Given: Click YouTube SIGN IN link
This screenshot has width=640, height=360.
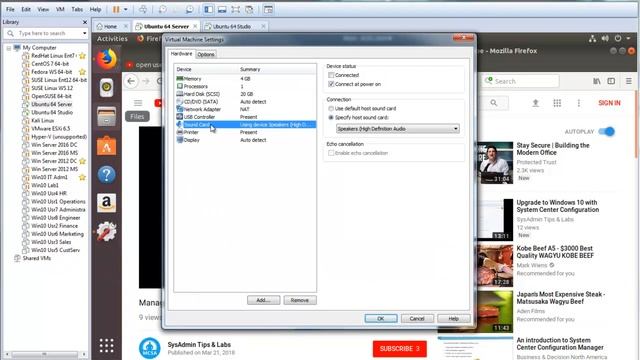Looking at the screenshot, I should click(609, 103).
